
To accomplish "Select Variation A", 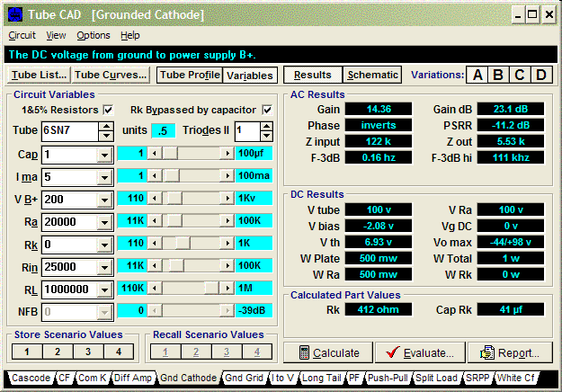I will point(477,75).
